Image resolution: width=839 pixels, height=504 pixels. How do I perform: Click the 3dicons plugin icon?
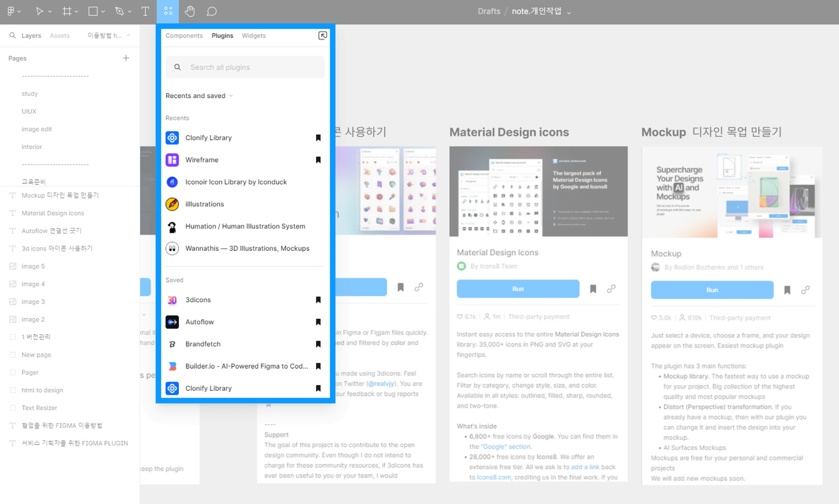coord(172,300)
